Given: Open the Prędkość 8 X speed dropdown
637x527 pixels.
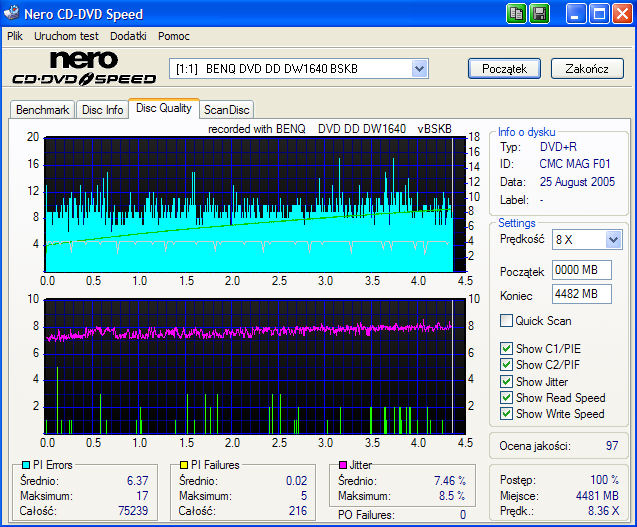Looking at the screenshot, I should [x=613, y=240].
